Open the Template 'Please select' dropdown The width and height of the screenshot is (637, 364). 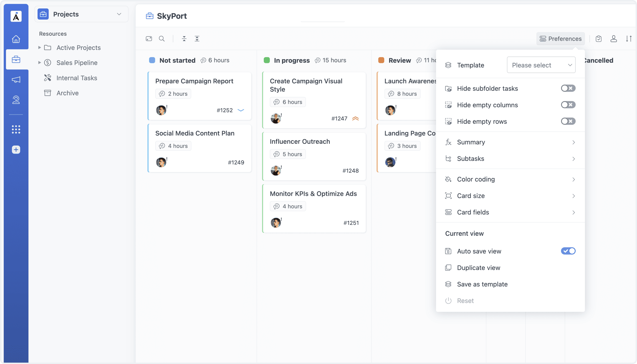541,65
